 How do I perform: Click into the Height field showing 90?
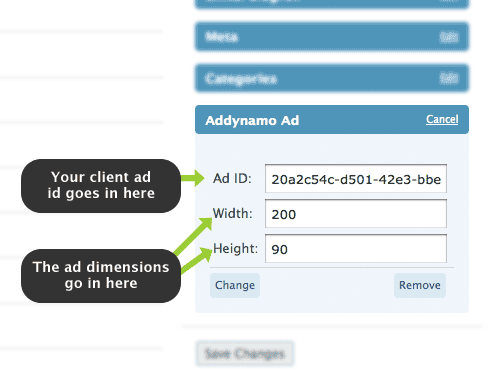(356, 249)
